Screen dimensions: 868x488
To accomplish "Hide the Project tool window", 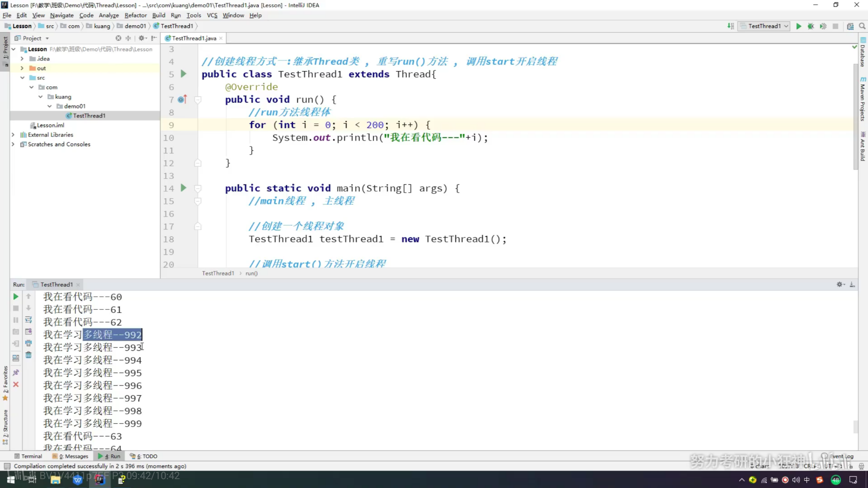I will pos(154,38).
